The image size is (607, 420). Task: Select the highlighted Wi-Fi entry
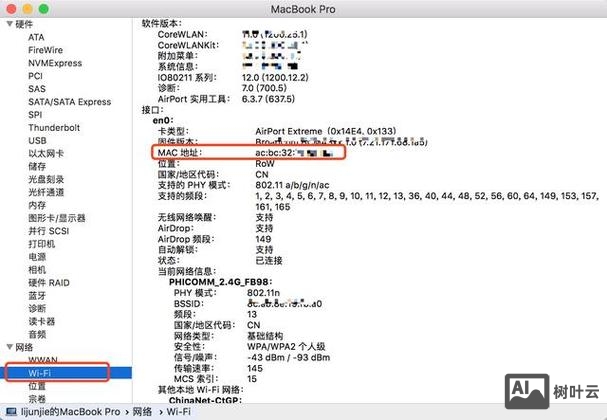click(x=66, y=373)
